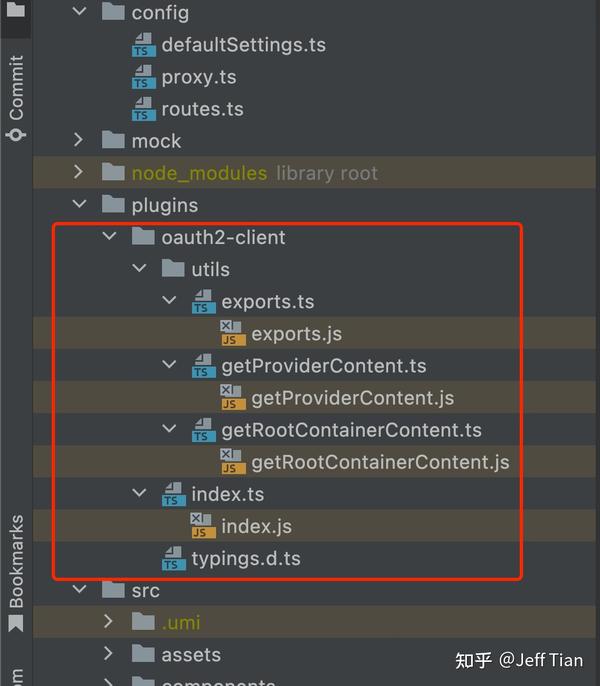Expand the mock folder
Image resolution: width=600 pixels, height=686 pixels.
pyautogui.click(x=79, y=140)
